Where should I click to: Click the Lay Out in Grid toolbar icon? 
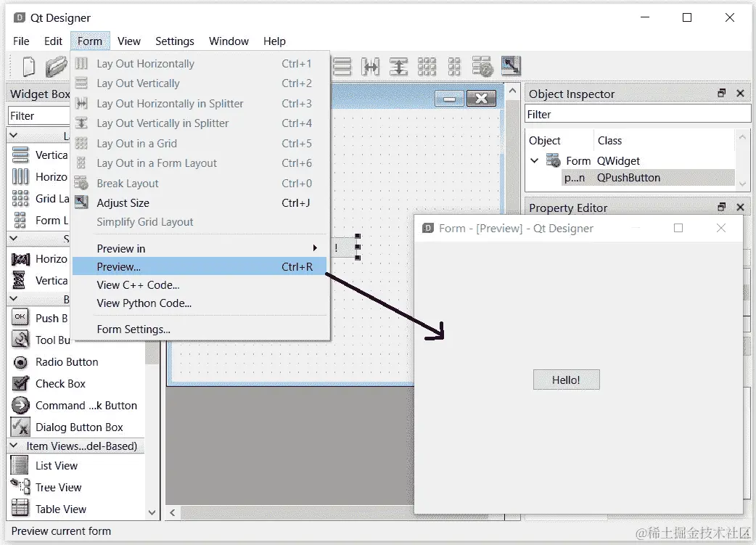427,66
